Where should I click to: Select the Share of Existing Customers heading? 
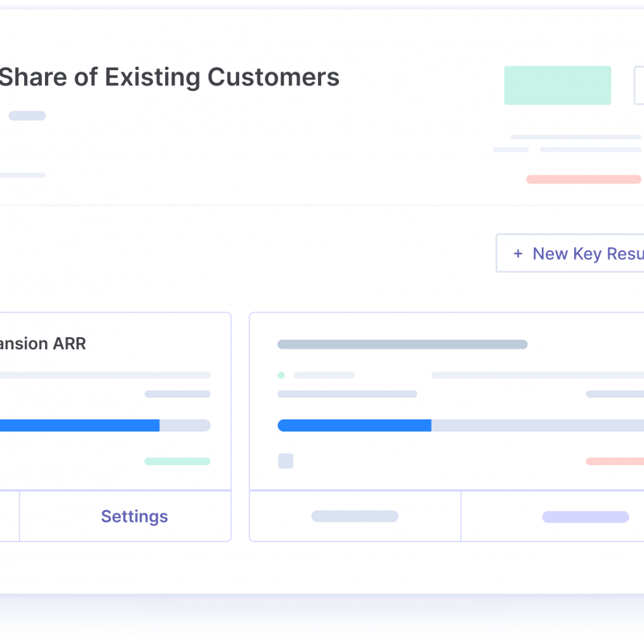click(x=170, y=76)
